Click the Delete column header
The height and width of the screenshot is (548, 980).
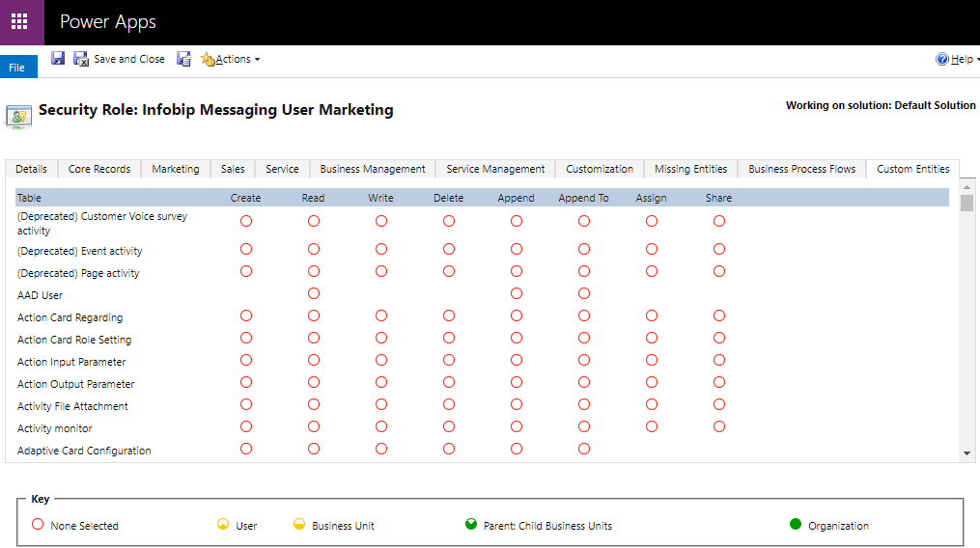(x=448, y=198)
